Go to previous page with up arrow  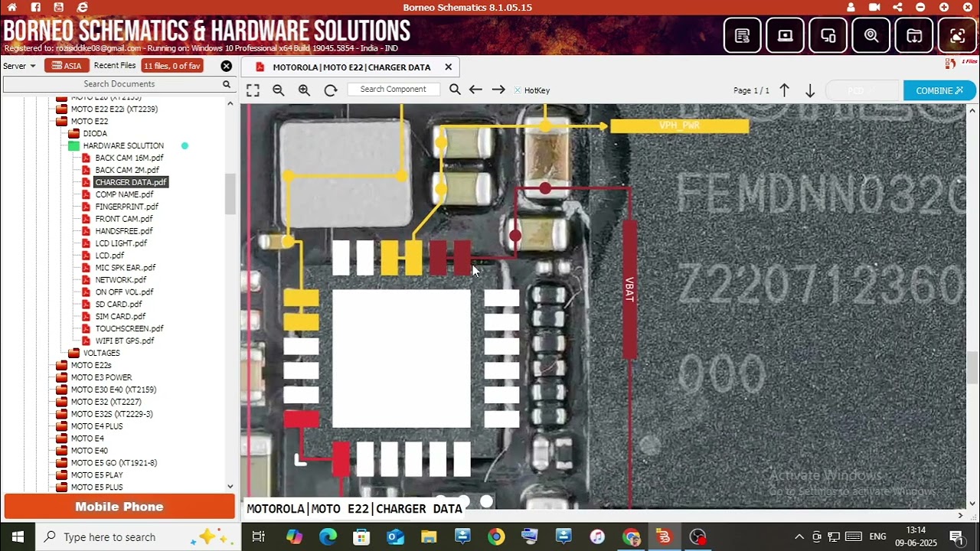[784, 90]
